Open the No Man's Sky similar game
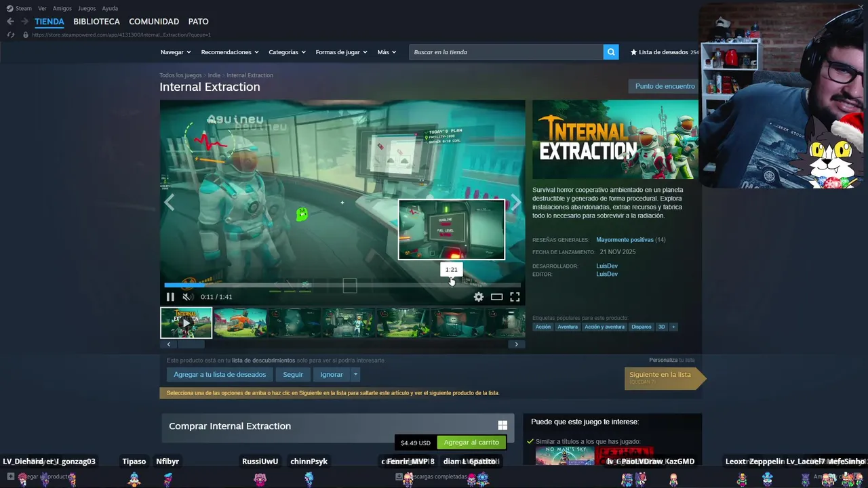This screenshot has height=488, width=868. [565, 455]
